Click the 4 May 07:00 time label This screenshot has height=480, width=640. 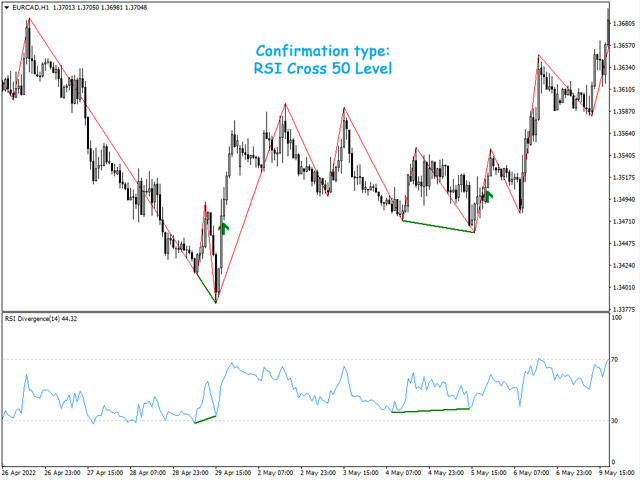(404, 473)
